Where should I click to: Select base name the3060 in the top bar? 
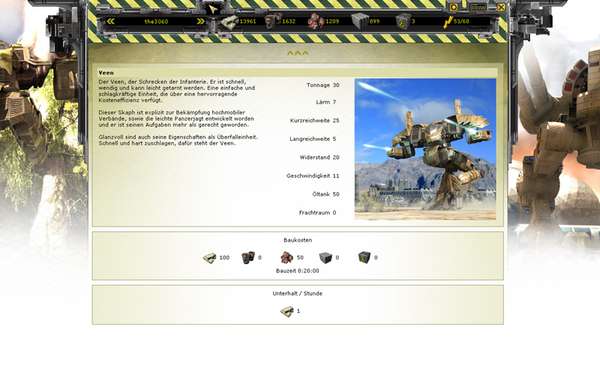coord(156,21)
